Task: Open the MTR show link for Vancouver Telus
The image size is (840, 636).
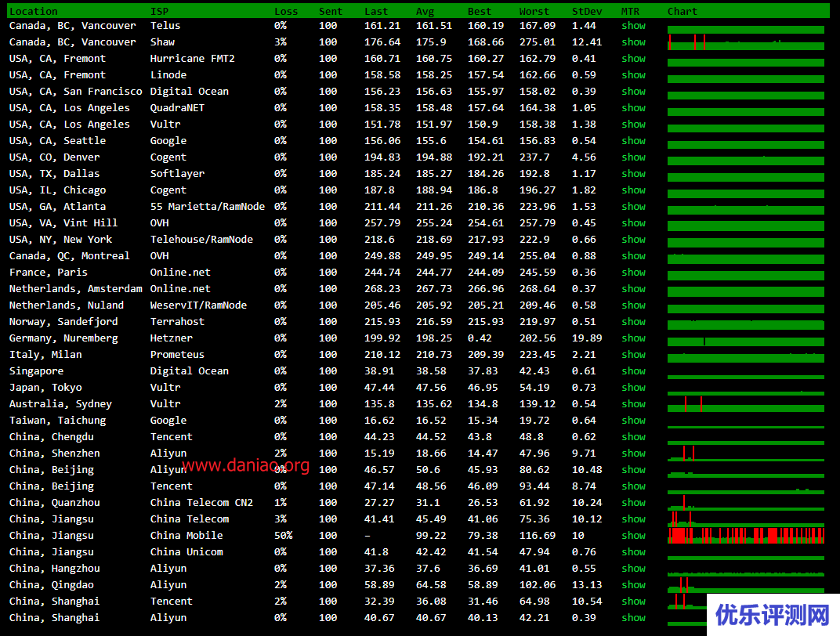Action: [x=633, y=26]
